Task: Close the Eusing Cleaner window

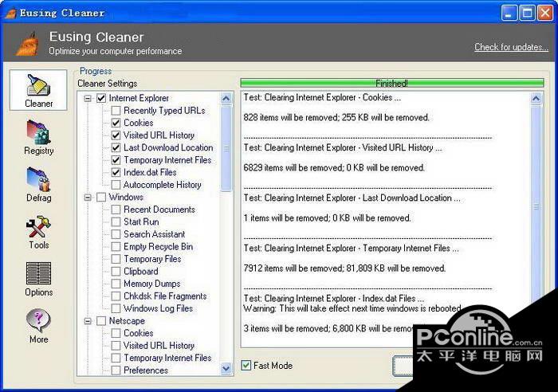Action: [545, 14]
